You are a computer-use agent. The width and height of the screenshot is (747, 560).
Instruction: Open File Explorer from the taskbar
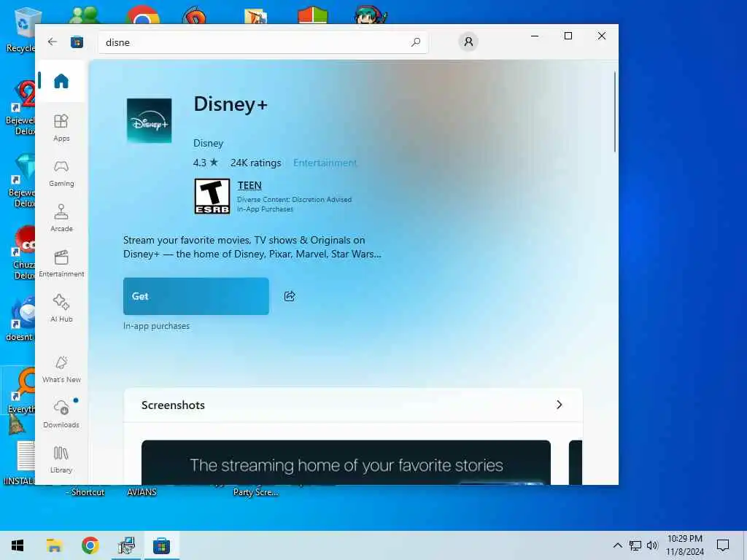54,545
